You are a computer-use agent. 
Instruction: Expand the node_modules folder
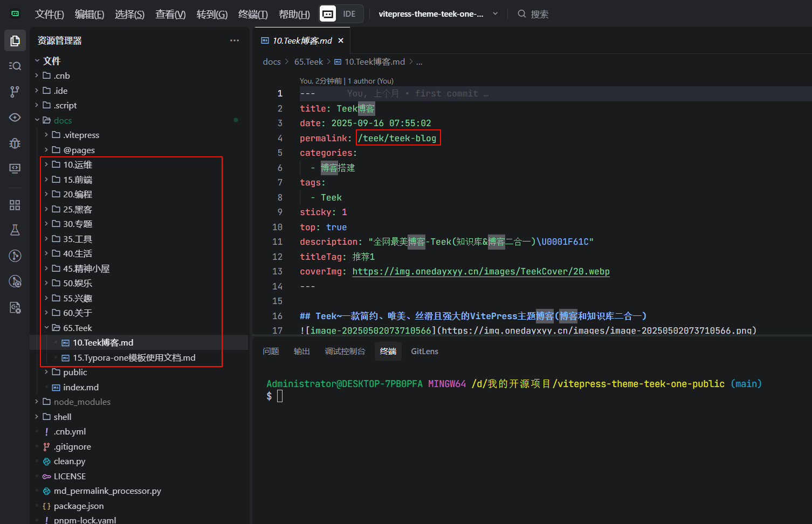[x=82, y=402]
